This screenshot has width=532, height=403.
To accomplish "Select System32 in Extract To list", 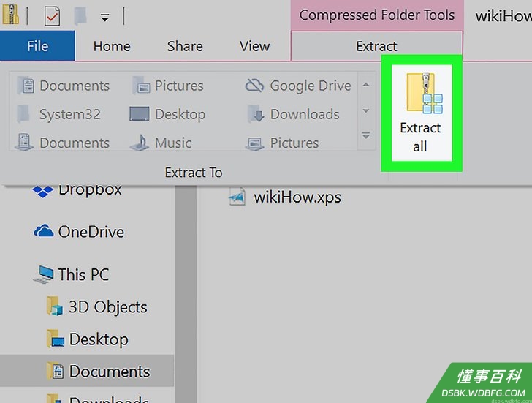I will tap(59, 114).
